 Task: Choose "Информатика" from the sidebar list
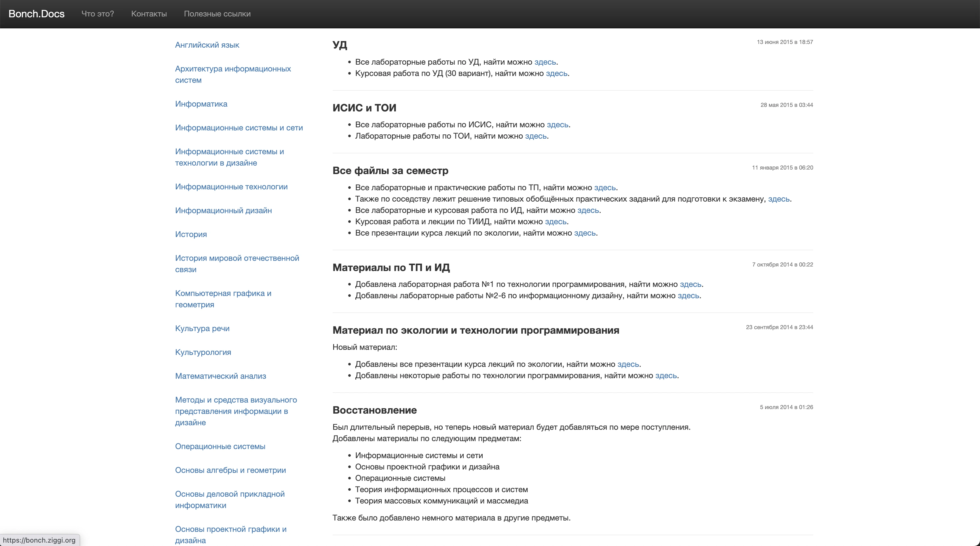(x=201, y=104)
